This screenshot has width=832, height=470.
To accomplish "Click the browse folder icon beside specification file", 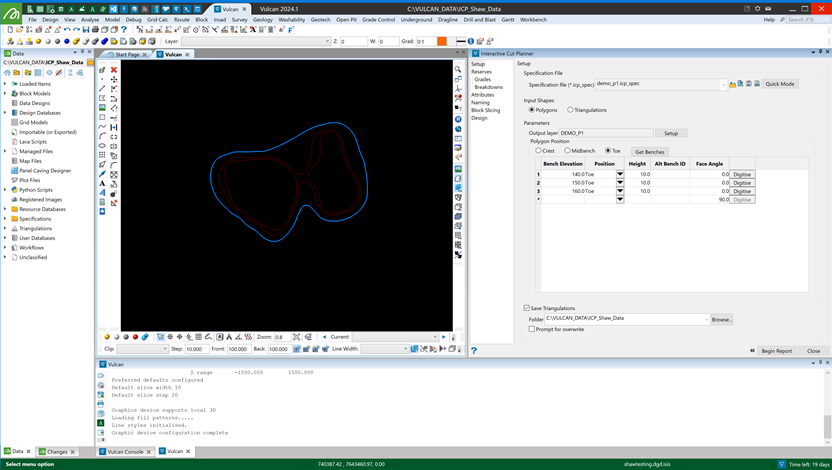I will pos(732,84).
